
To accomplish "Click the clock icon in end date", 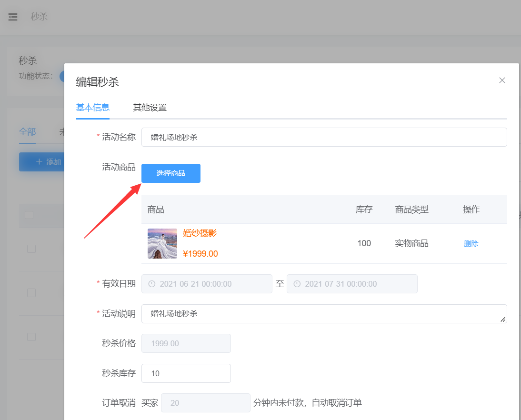I will click(297, 284).
